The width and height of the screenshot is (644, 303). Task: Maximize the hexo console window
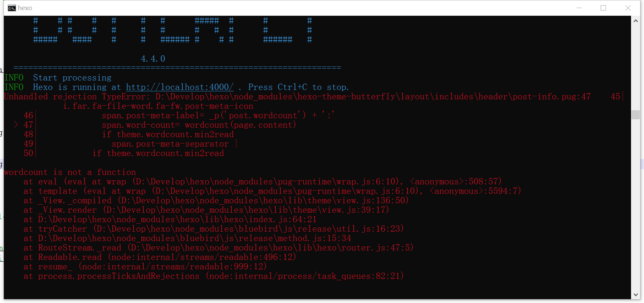(x=603, y=8)
